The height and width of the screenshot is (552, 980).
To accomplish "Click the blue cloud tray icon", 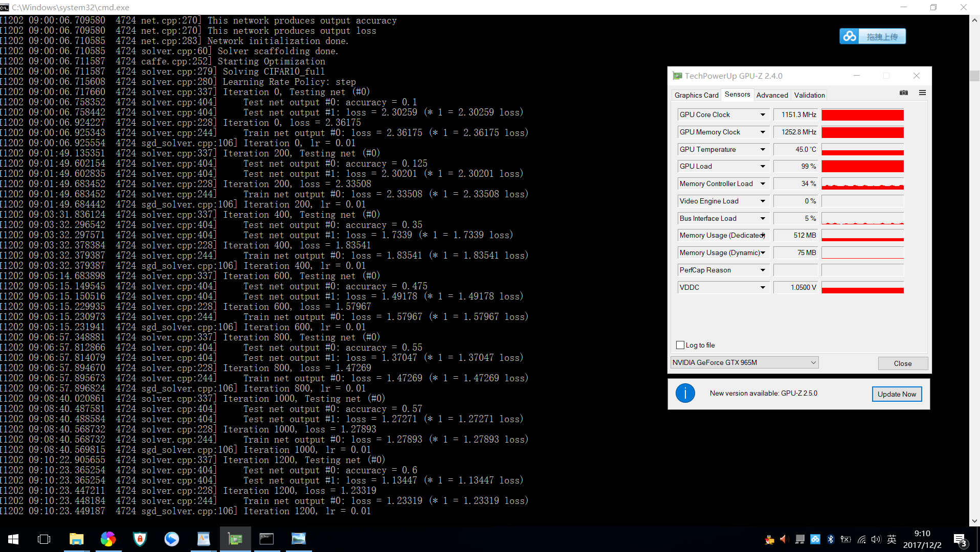I will [815, 539].
